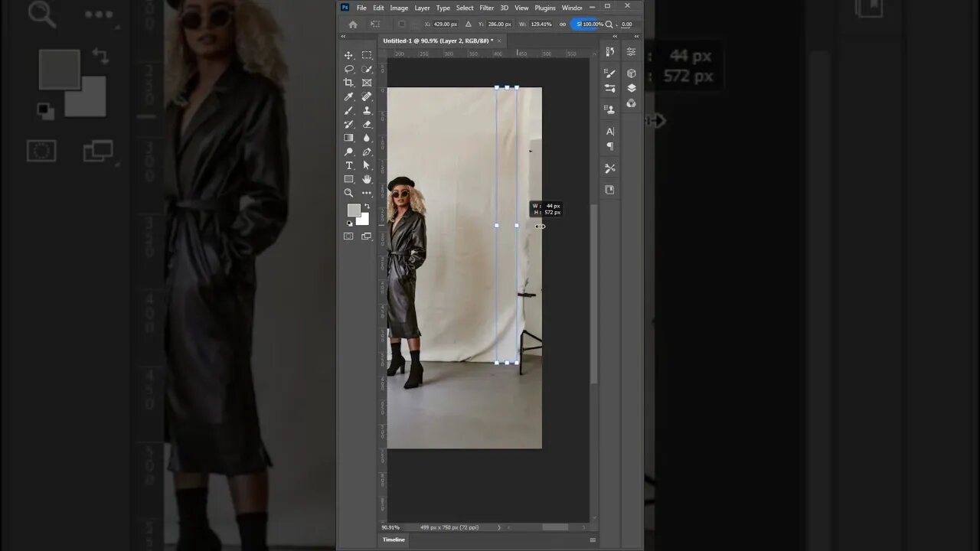This screenshot has width=980, height=551.
Task: Select the Hand tool
Action: 367,179
